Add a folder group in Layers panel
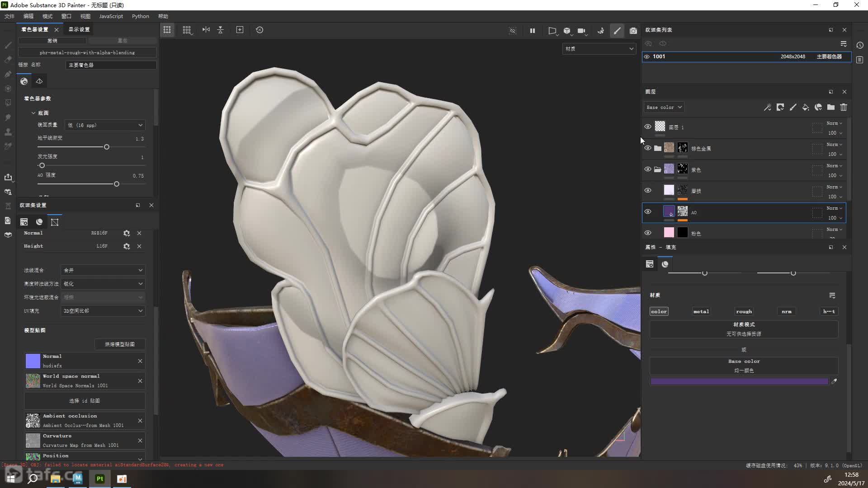This screenshot has height=488, width=868. (831, 108)
